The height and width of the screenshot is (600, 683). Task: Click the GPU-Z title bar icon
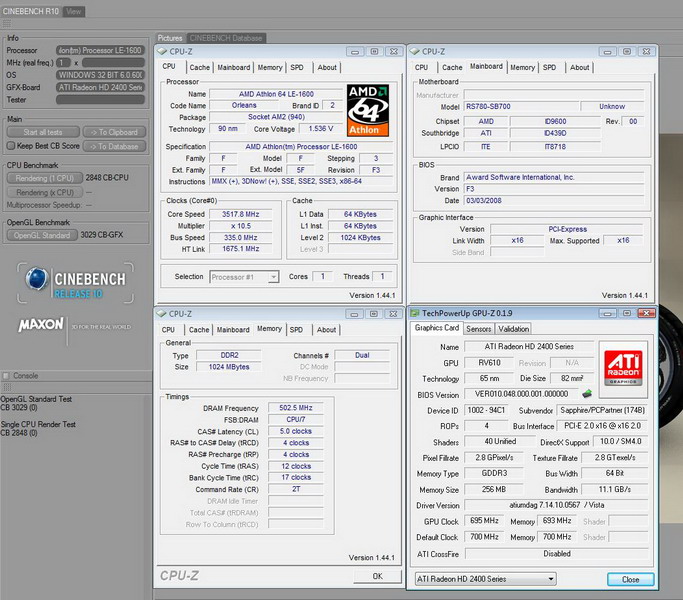415,313
